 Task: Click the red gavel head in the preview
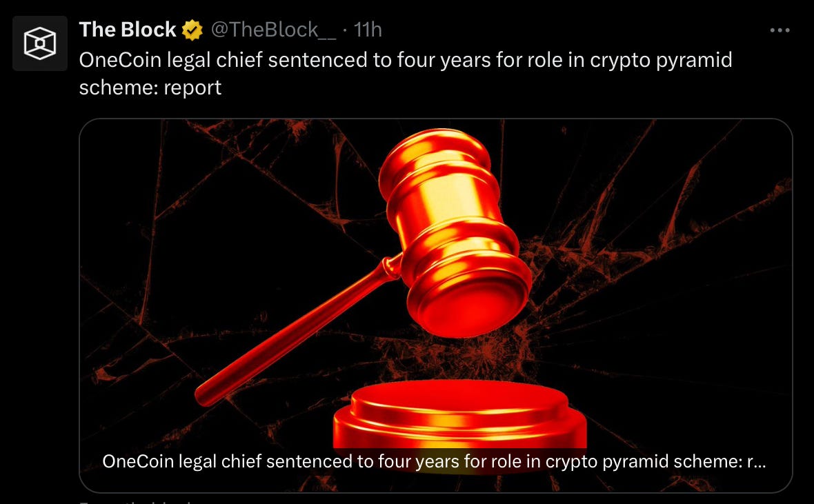(452, 228)
